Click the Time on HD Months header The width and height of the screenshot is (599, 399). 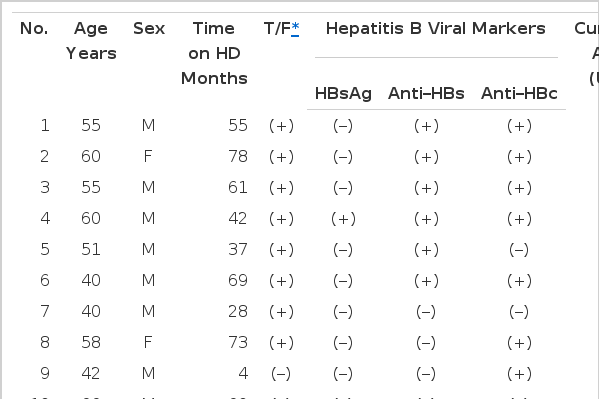click(214, 54)
